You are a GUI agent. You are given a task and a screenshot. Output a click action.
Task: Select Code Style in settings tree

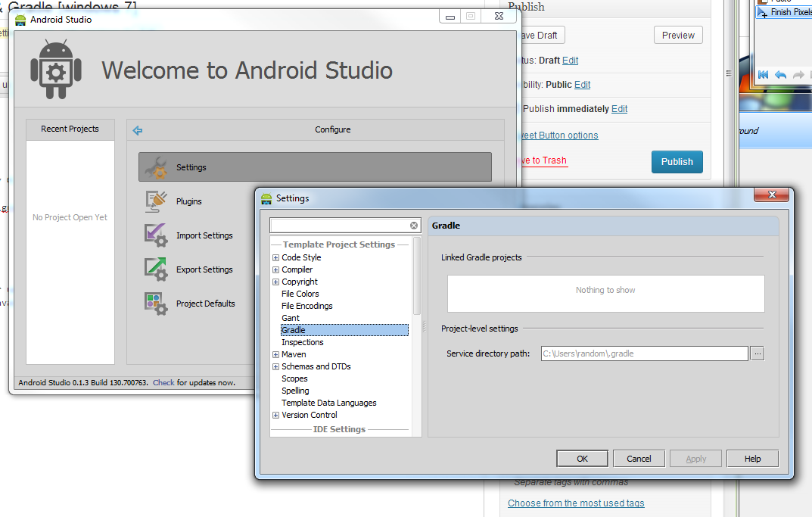(301, 257)
